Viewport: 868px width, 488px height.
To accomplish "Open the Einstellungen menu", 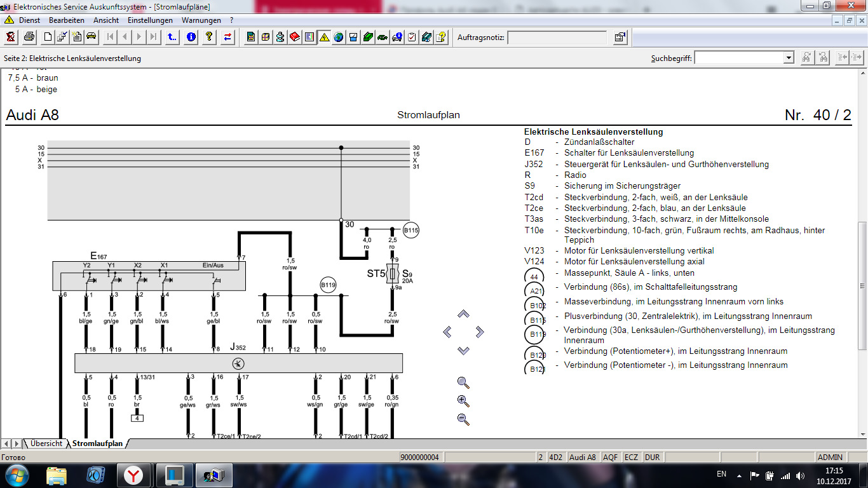I will coord(150,20).
